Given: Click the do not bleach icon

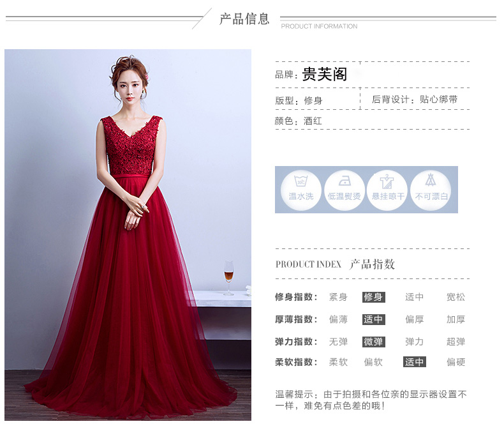Looking at the screenshot, I should click(x=431, y=190).
